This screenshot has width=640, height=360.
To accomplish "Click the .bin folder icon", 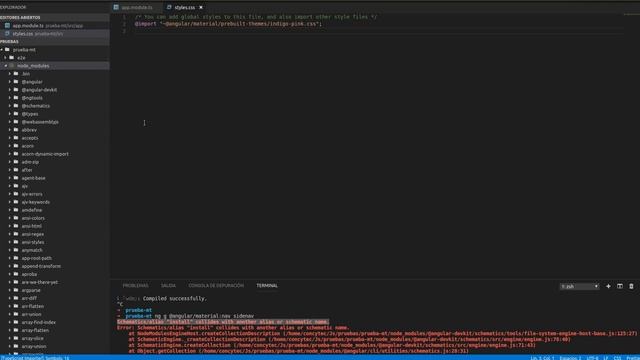I will pyautogui.click(x=16, y=73).
